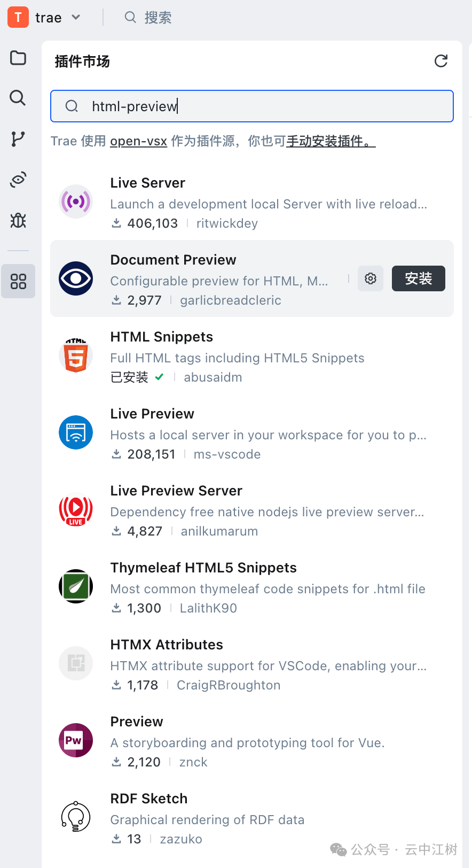Click description 'A storyboarding and prototyping tool for Vue.'
This screenshot has height=868, width=472.
point(247,743)
